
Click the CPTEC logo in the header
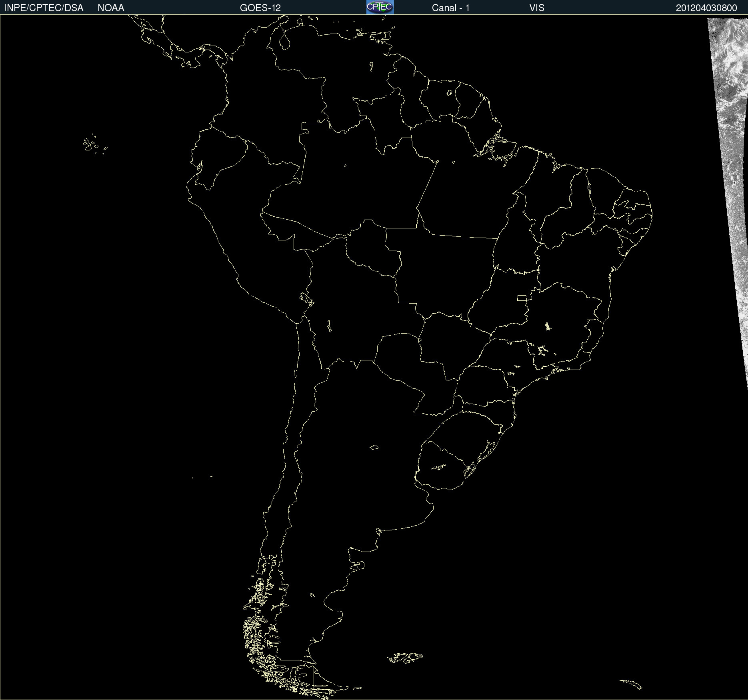click(x=380, y=7)
